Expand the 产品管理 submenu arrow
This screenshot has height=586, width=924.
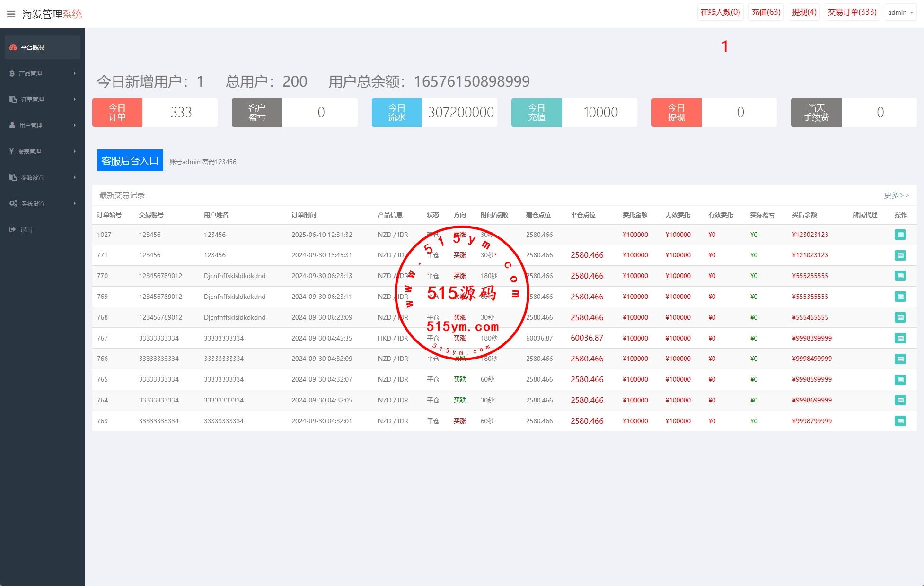(74, 73)
